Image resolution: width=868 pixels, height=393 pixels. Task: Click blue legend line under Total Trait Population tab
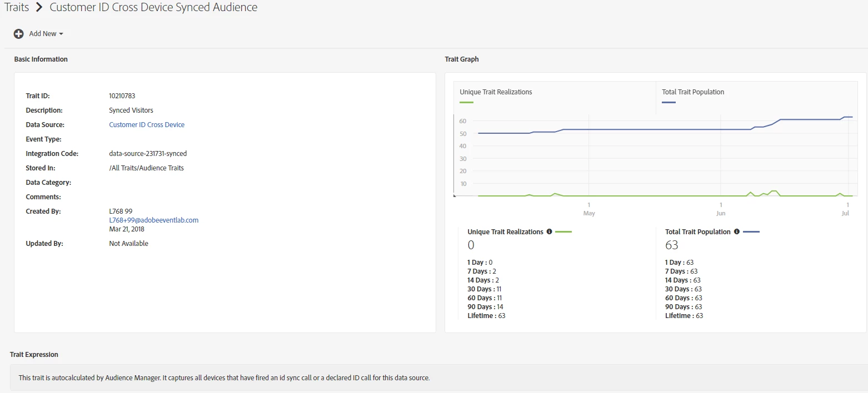coord(669,103)
